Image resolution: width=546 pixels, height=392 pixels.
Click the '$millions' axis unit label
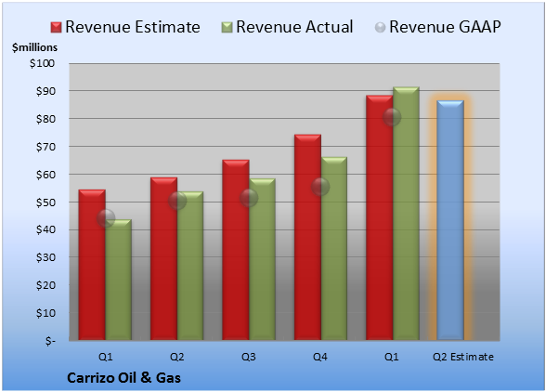click(35, 47)
